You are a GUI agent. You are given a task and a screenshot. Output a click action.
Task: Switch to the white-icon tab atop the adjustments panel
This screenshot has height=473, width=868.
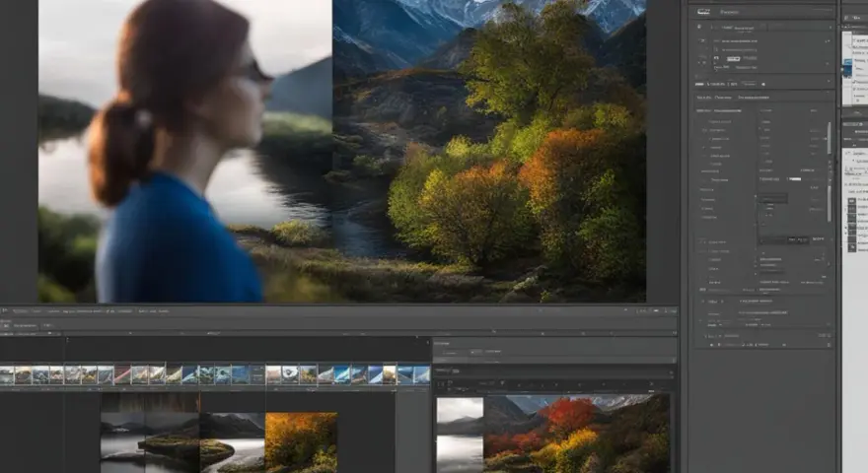(x=703, y=12)
